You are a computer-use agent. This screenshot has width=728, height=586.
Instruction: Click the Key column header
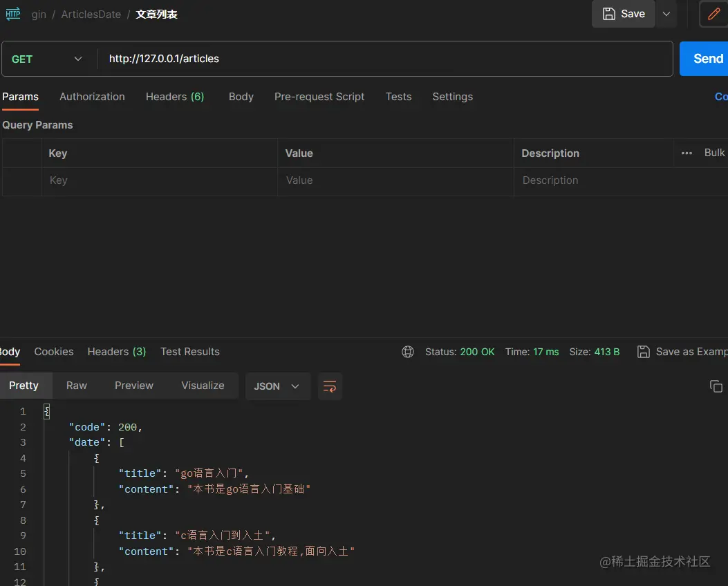[x=58, y=153]
